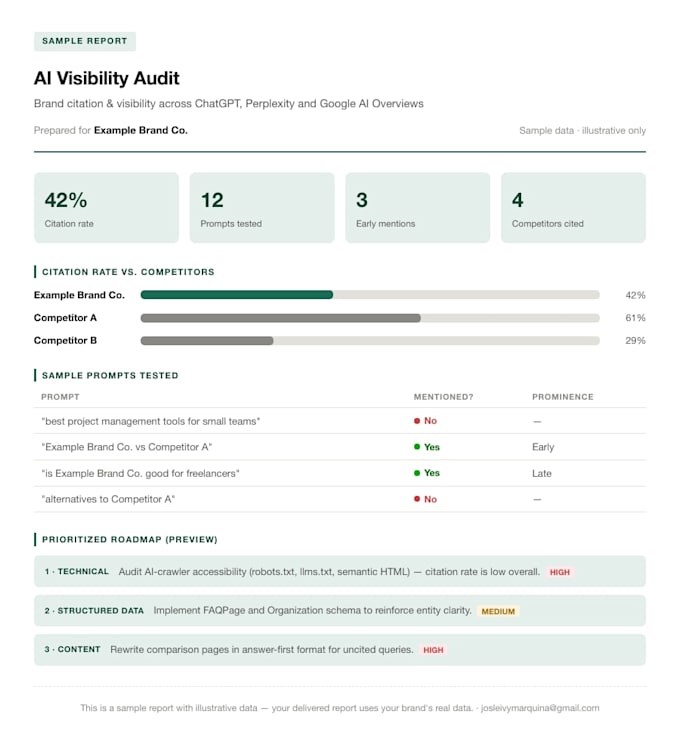Open the 1 · Technical roadmap item

coord(340,571)
